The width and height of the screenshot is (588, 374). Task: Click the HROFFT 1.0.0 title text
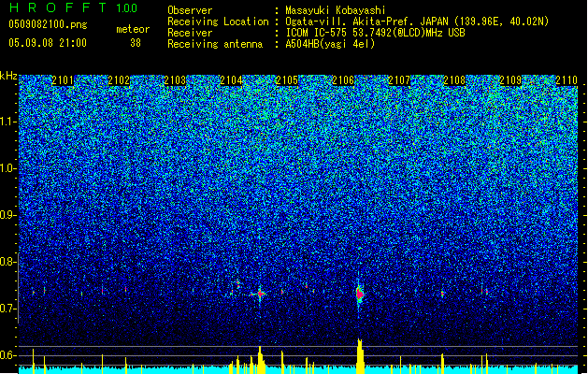(73, 7)
